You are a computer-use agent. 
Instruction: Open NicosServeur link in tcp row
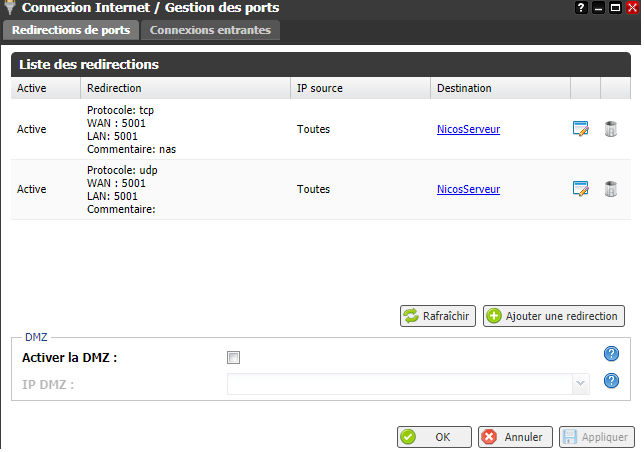pos(468,129)
